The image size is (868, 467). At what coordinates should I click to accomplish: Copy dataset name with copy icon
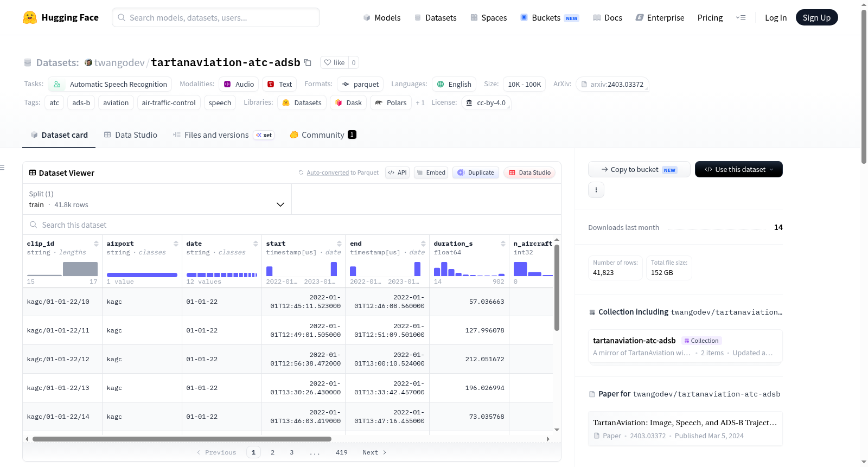click(308, 62)
